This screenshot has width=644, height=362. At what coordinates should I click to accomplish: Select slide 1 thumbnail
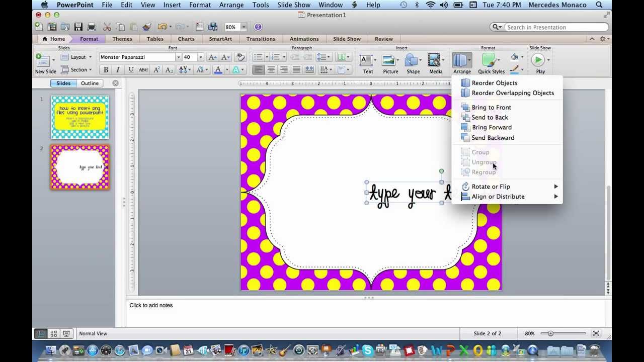80,117
